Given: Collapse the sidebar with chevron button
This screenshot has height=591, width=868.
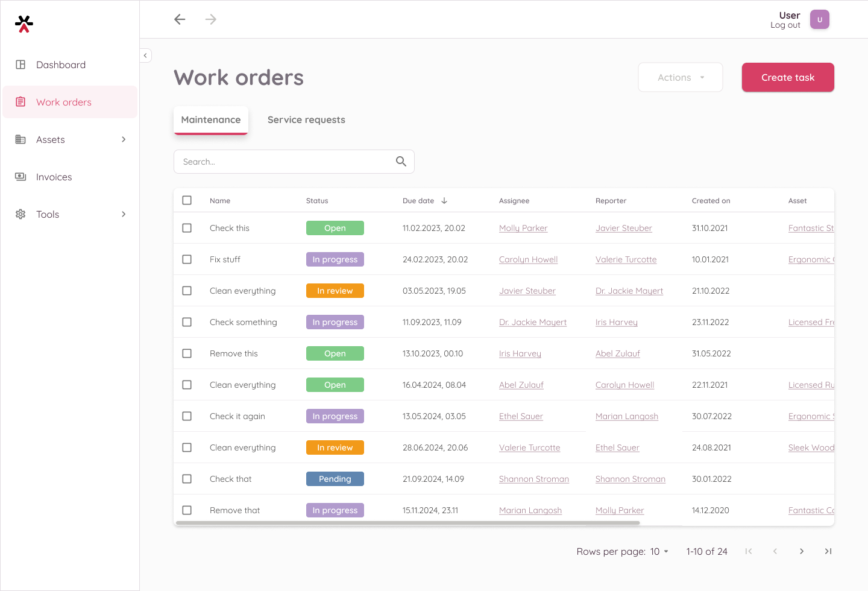Looking at the screenshot, I should 145,55.
